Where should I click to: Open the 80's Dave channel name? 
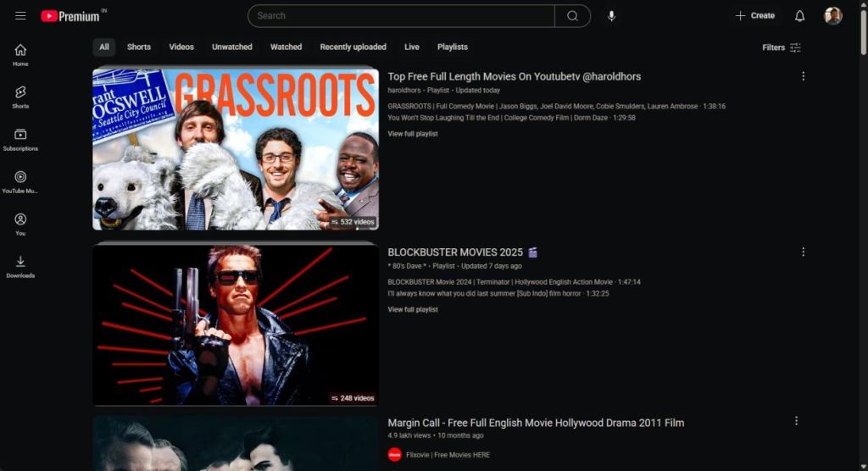tap(407, 266)
